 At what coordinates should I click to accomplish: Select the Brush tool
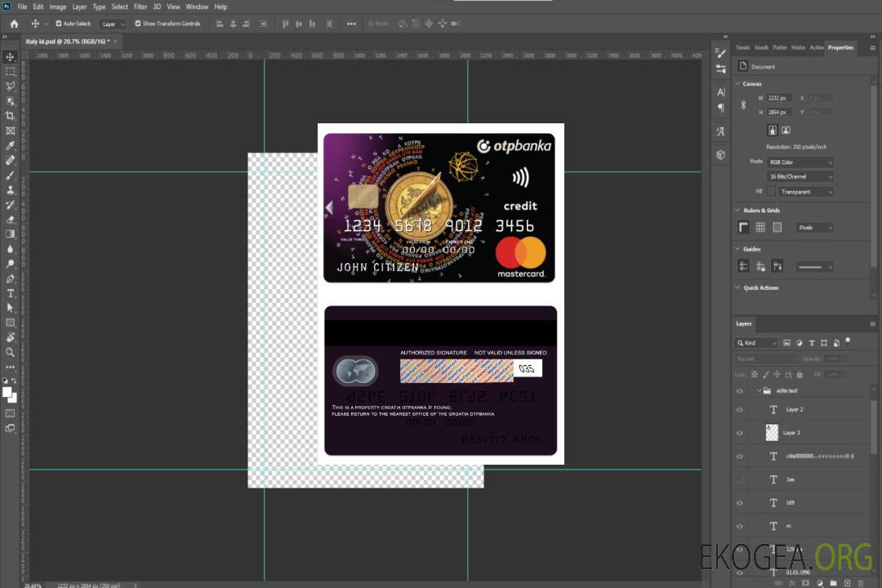[10, 175]
